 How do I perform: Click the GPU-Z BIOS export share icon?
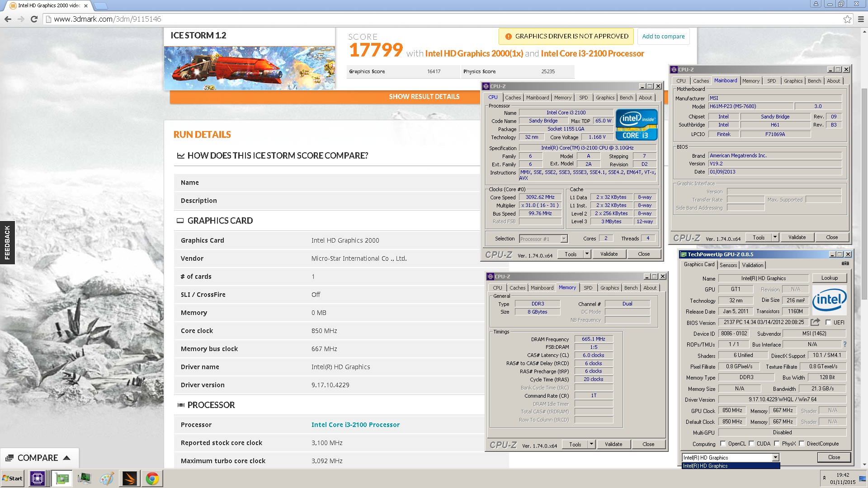pos(815,322)
